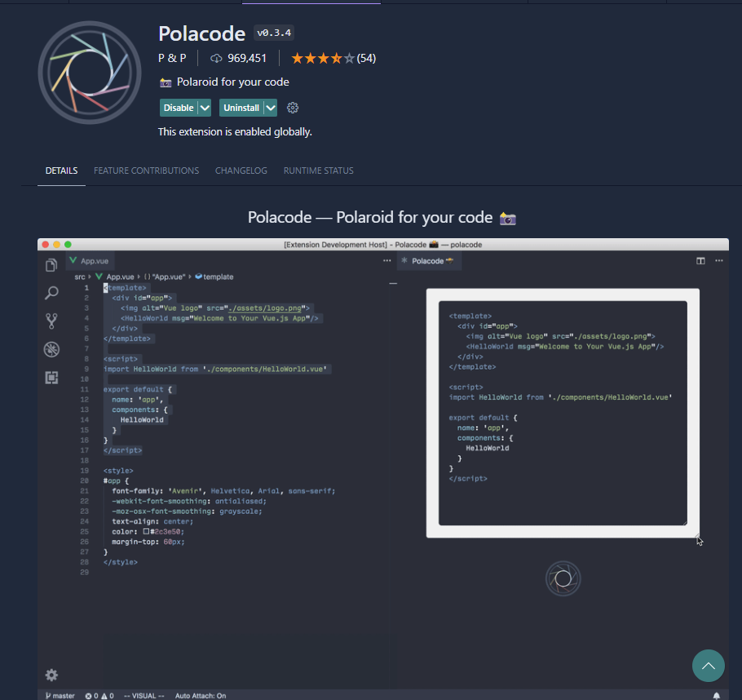Viewport: 742px width, 700px height.
Task: Toggle Auto Attach in the status bar
Action: pos(201,695)
